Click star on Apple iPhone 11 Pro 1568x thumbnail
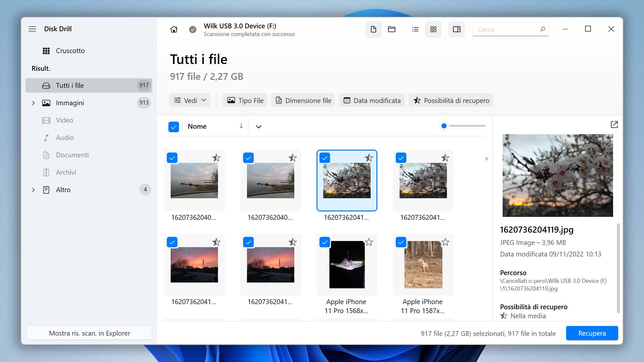The height and width of the screenshot is (362, 644). point(369,242)
